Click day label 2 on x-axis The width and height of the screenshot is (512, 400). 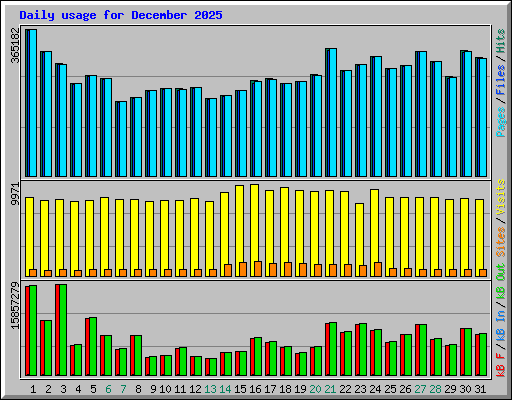(48, 389)
